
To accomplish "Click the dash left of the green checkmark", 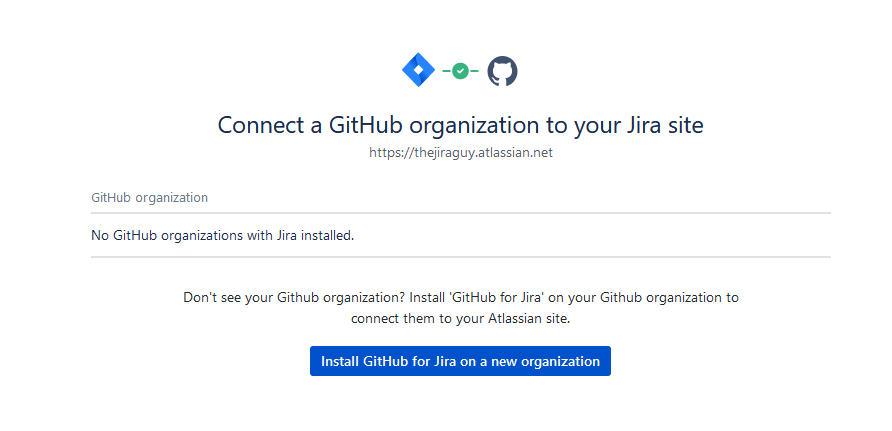I will point(446,71).
